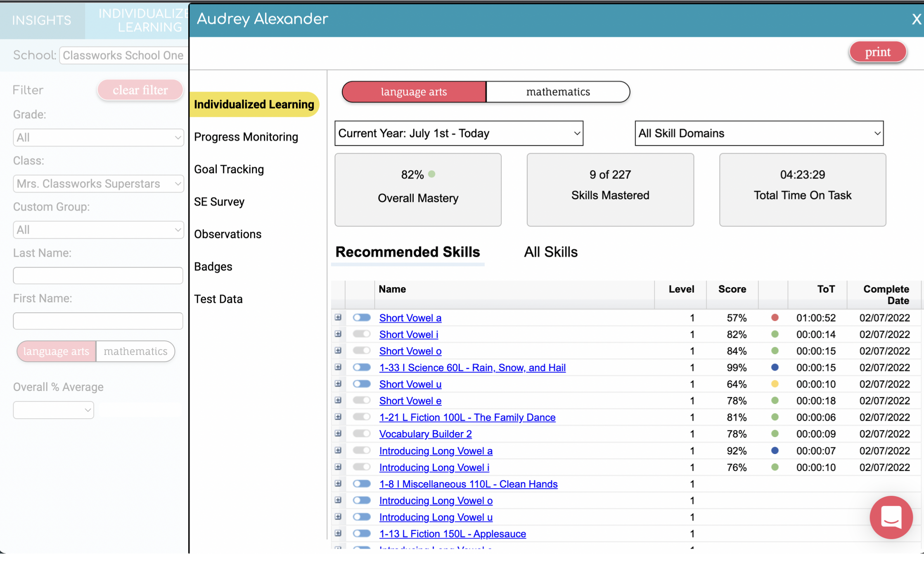
Task: Click the yellow status dot for Short Vowel u
Action: pos(775,384)
